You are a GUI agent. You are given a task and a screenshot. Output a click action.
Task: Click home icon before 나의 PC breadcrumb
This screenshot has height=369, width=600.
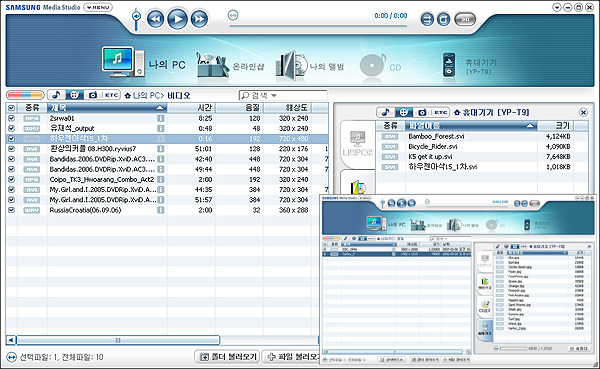coord(128,95)
